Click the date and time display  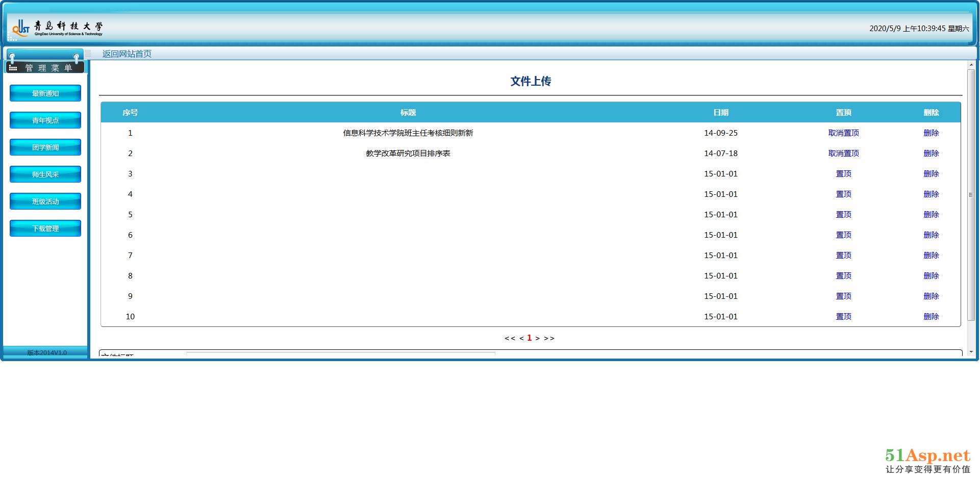coord(919,29)
